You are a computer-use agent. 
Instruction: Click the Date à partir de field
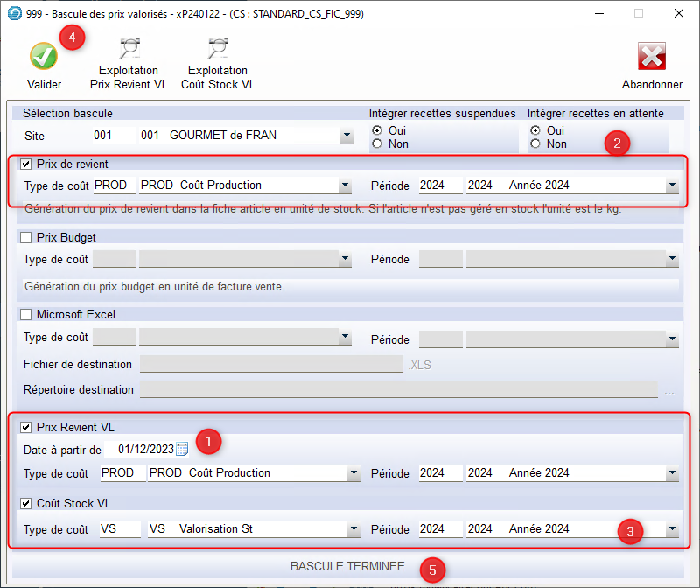144,450
